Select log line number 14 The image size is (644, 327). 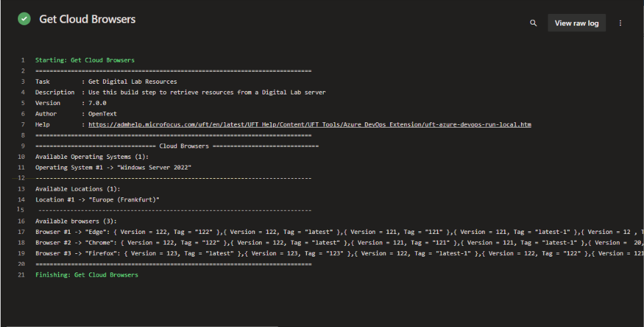[21, 199]
